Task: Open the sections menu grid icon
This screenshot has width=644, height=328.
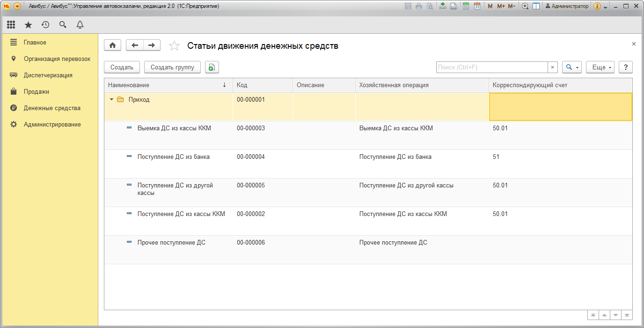Action: (x=11, y=25)
